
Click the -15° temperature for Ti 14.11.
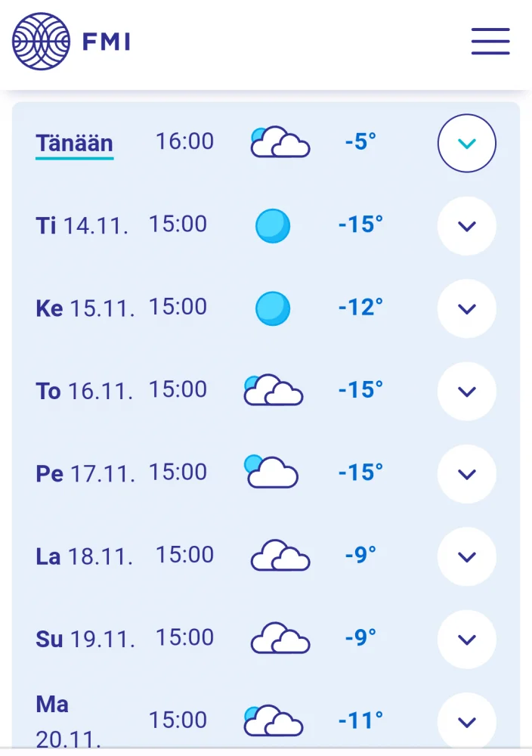tap(360, 225)
